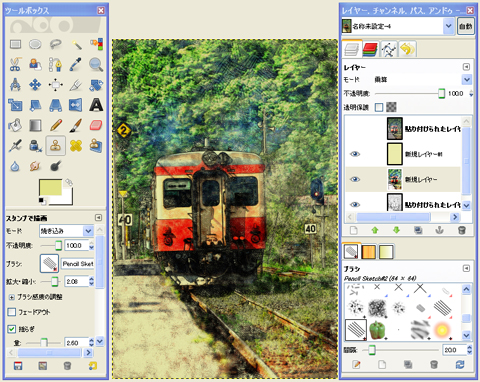Select the Pencil tool
Image resolution: width=480 pixels, height=382 pixels.
[56, 125]
